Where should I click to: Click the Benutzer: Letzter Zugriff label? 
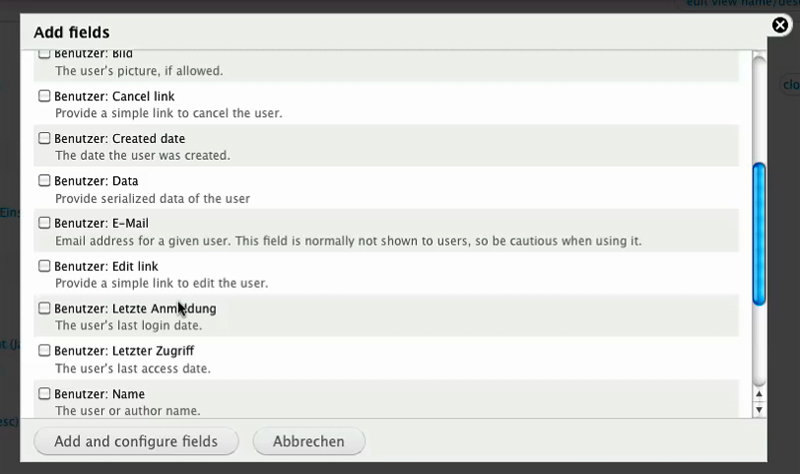124,351
